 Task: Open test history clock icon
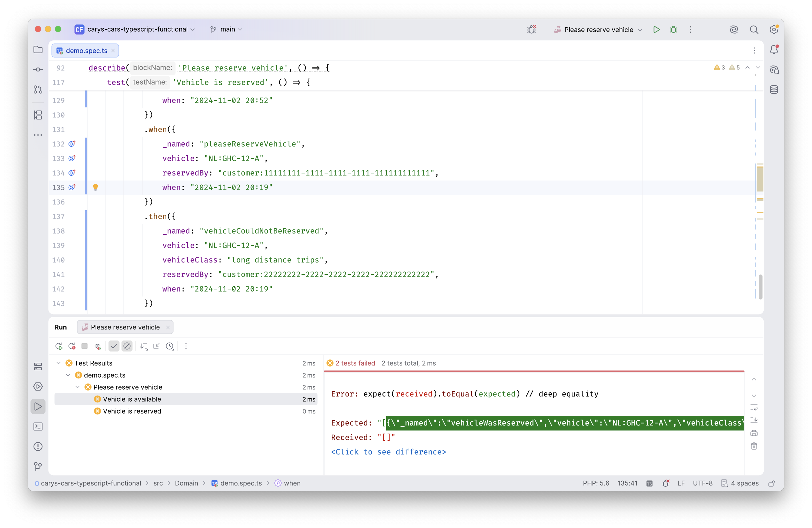coord(169,346)
